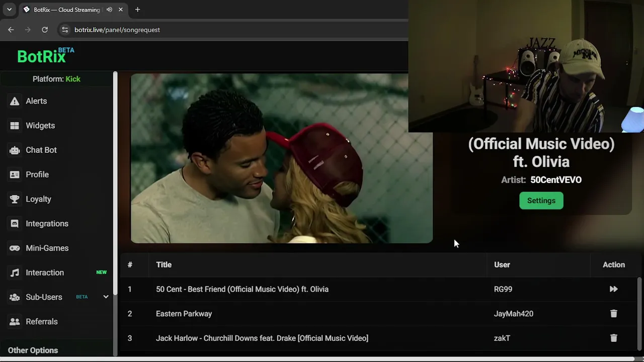Click the BotRix logo
The image size is (644, 362).
pos(45,55)
